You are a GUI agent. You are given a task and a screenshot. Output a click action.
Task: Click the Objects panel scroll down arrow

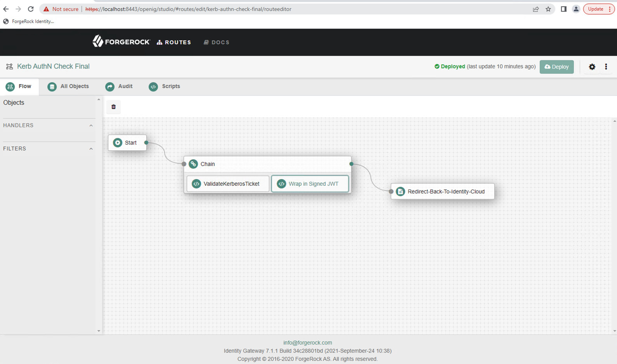[x=99, y=331]
